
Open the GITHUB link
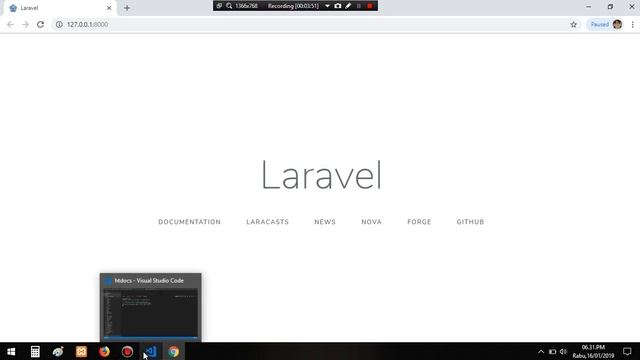[x=470, y=222]
